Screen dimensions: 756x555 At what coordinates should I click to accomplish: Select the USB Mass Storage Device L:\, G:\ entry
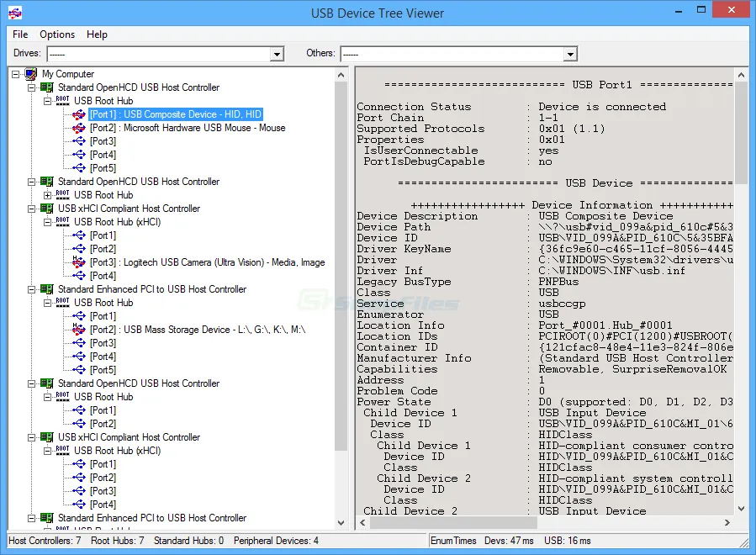(198, 330)
